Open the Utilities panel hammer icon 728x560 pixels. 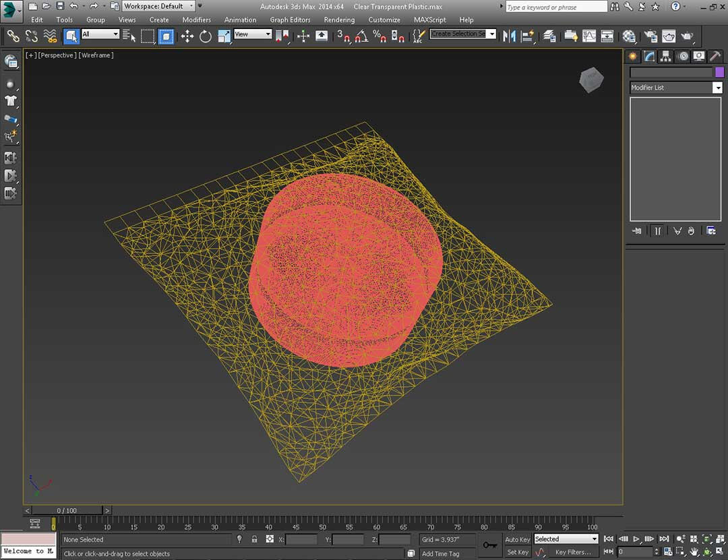[x=715, y=57]
